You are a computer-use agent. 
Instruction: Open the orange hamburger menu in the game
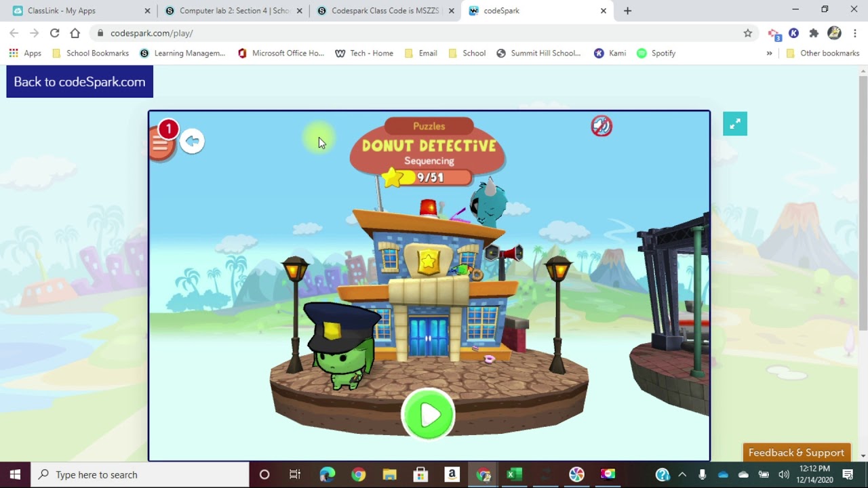click(161, 143)
